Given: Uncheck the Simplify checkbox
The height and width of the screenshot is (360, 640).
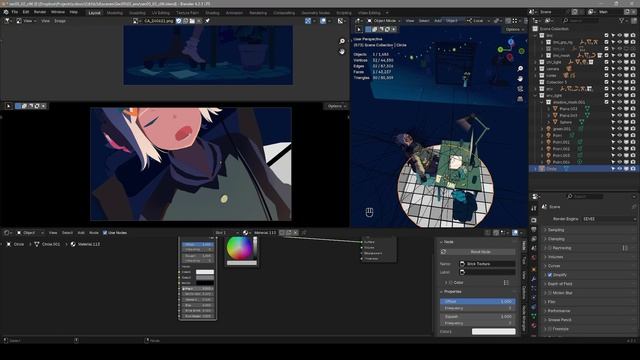Looking at the screenshot, I should click(549, 275).
